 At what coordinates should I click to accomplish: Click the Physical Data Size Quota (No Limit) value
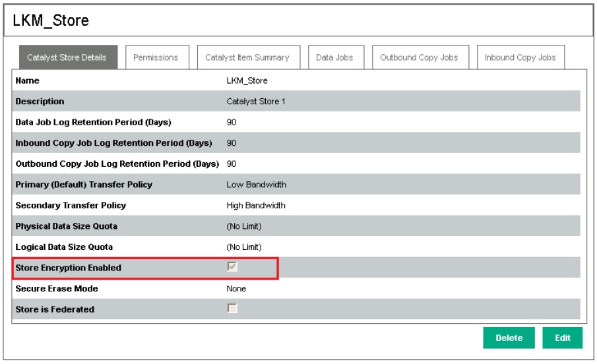pos(244,226)
